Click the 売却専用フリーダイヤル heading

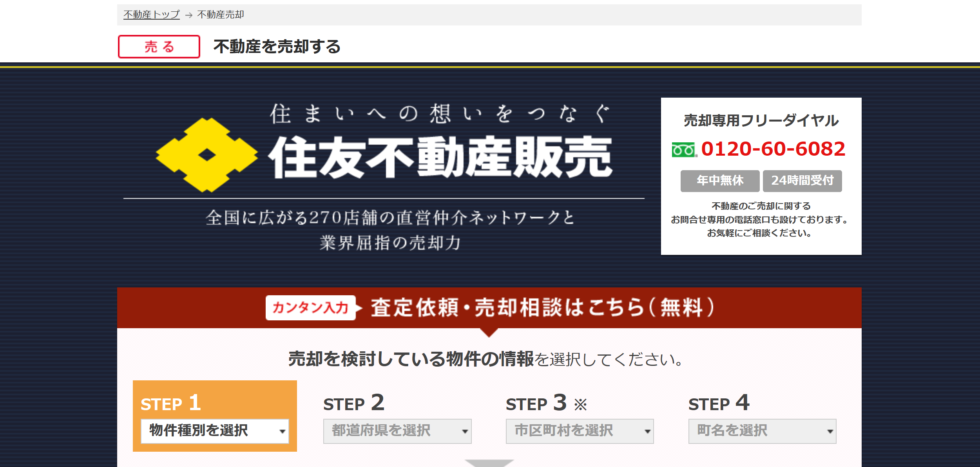pyautogui.click(x=761, y=120)
